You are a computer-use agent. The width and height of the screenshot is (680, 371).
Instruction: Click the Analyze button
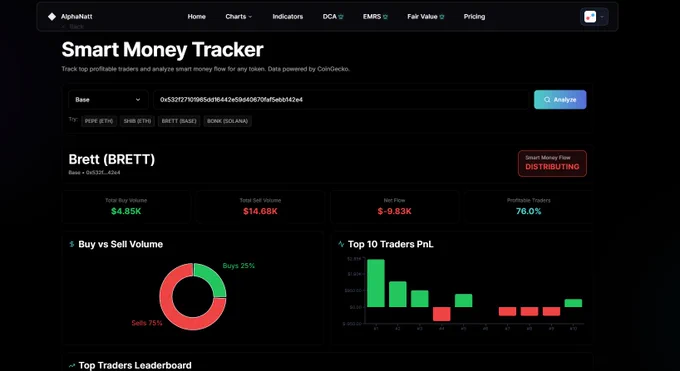click(x=560, y=99)
